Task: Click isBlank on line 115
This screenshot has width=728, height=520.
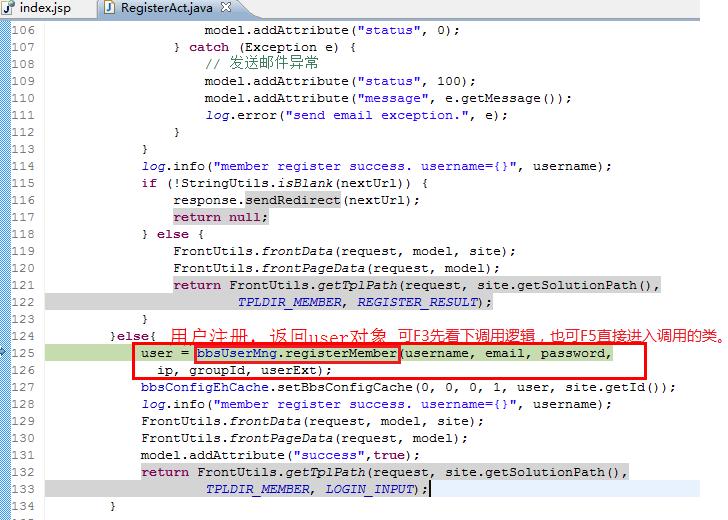Action: [305, 183]
